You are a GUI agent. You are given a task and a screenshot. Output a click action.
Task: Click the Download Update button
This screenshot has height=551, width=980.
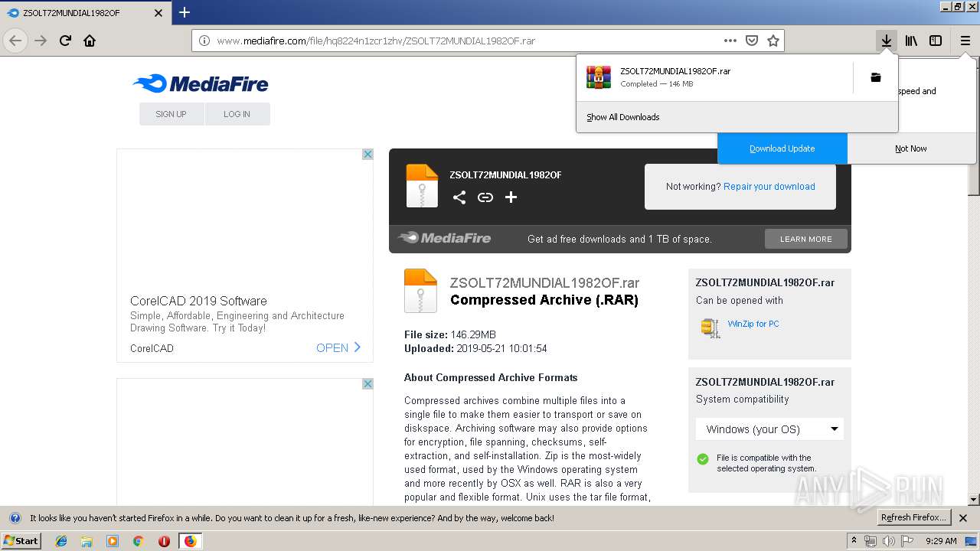tap(782, 148)
